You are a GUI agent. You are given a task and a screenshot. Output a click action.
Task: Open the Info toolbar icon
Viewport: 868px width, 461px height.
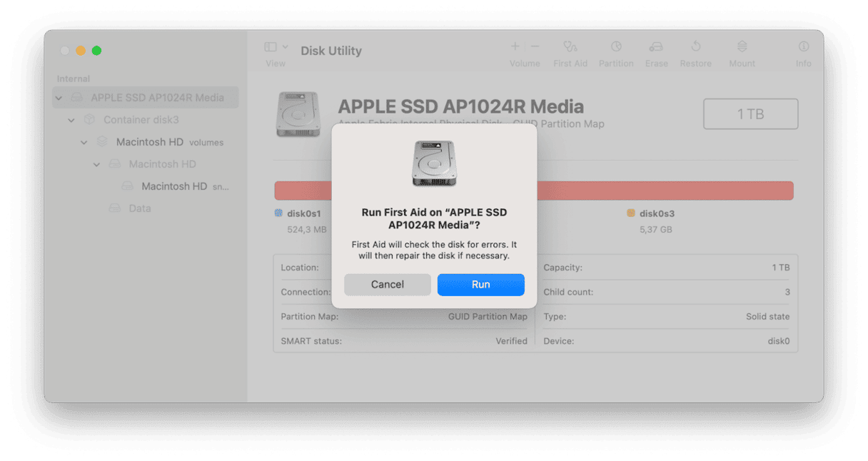[804, 47]
